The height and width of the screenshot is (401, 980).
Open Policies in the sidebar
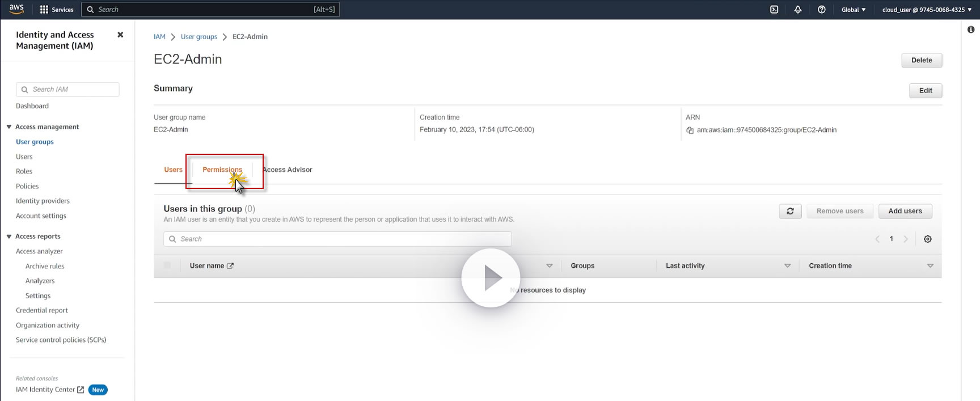tap(27, 186)
